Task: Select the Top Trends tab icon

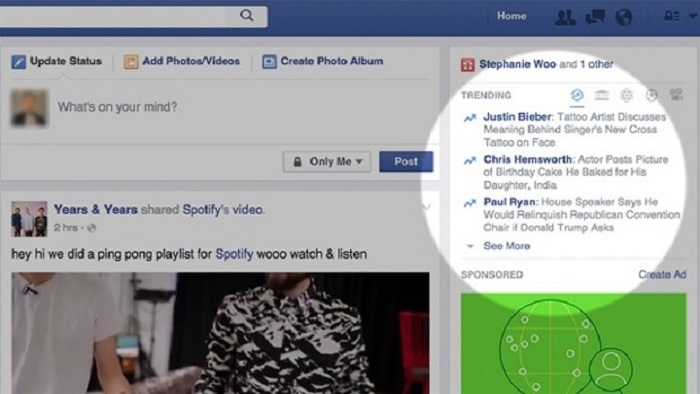Action: pyautogui.click(x=577, y=95)
